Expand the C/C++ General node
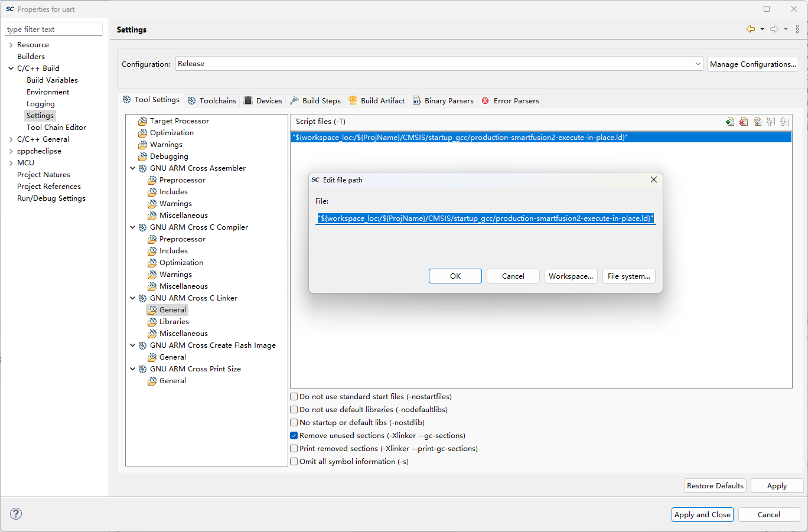Screen dimensions: 808x532 [x=11, y=139]
